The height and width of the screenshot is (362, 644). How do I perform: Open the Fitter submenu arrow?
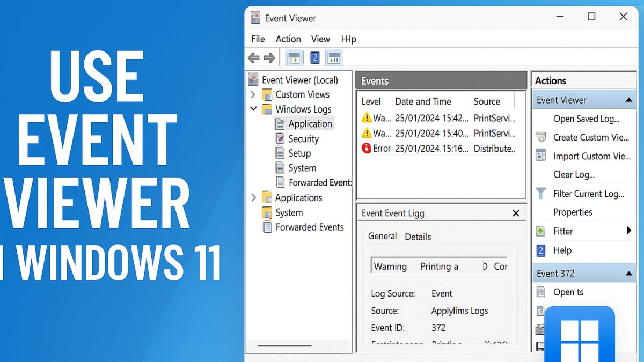[x=629, y=231]
